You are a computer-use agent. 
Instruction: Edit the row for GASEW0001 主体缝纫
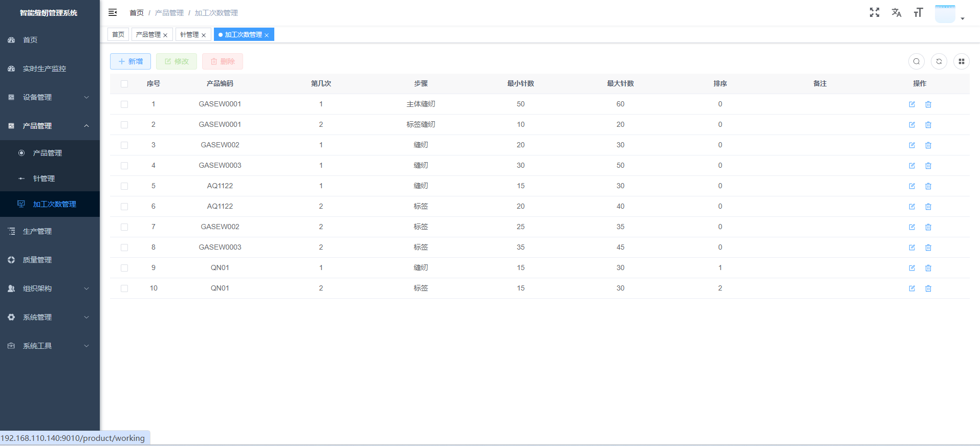[911, 104]
